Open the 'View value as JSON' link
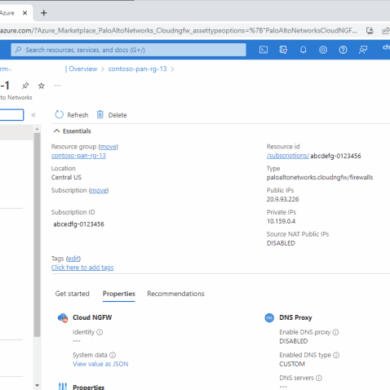 pos(100,364)
